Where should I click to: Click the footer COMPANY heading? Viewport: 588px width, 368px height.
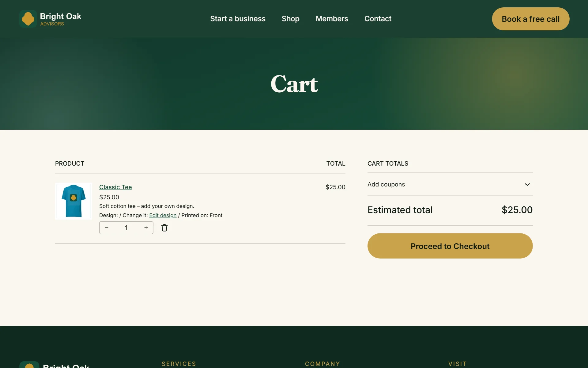coord(322,364)
